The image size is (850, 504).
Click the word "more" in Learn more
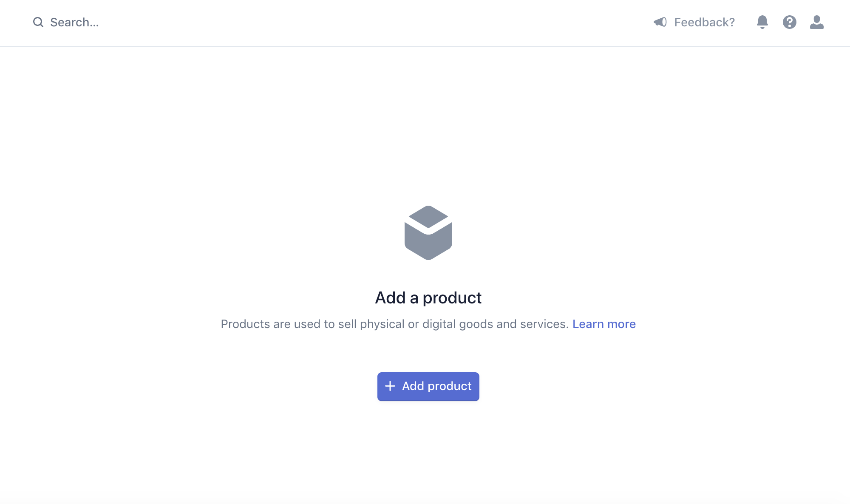(x=621, y=324)
